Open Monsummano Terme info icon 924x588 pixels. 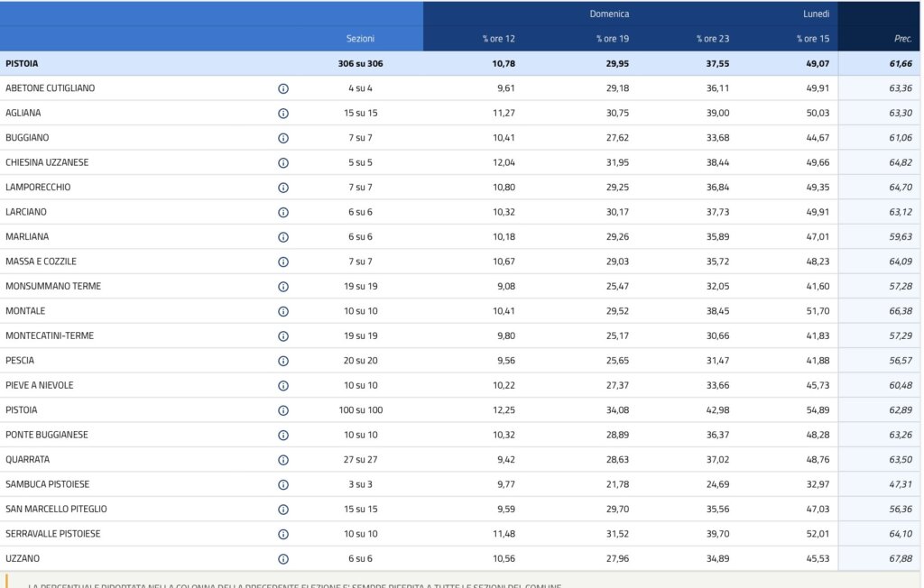tap(282, 286)
